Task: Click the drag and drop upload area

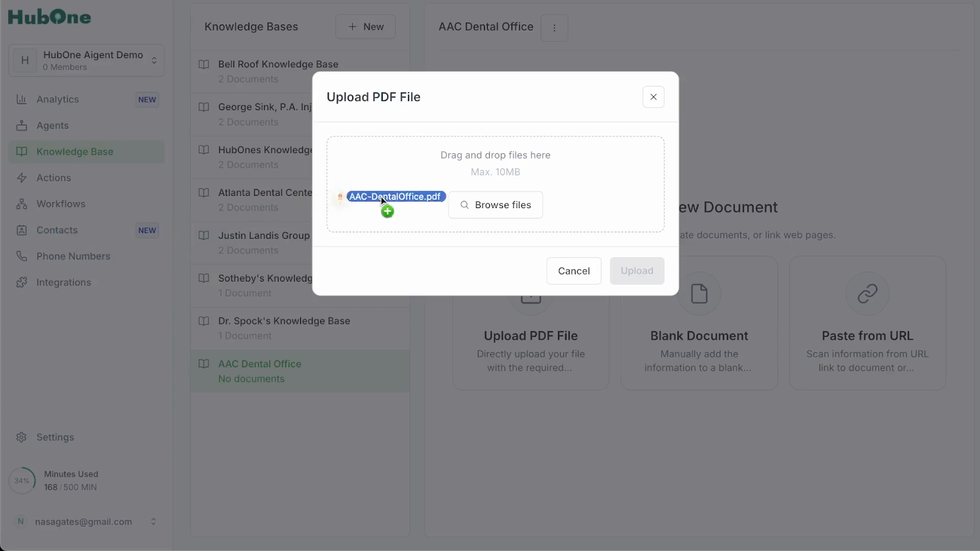Action: 496,184
